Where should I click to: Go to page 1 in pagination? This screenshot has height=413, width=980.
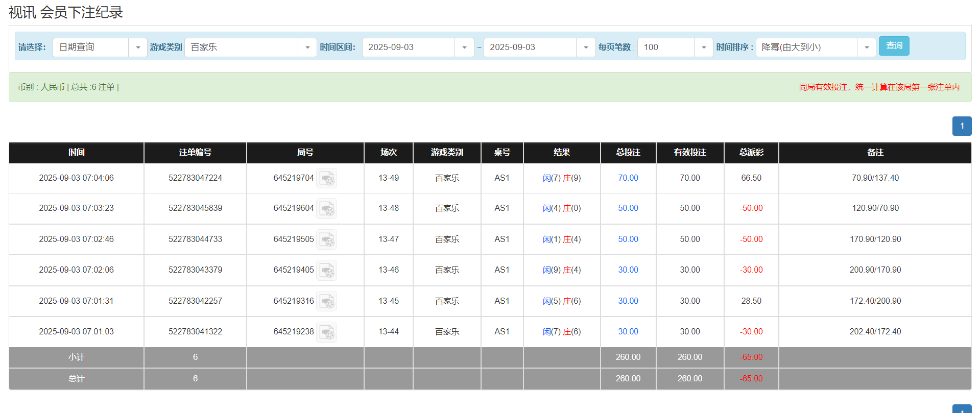pyautogui.click(x=962, y=126)
